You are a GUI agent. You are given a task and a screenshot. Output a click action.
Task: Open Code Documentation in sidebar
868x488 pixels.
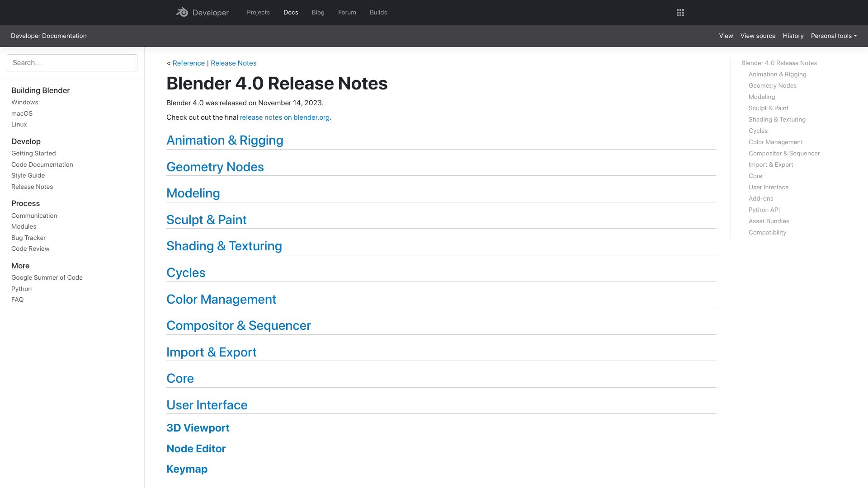[x=42, y=164]
